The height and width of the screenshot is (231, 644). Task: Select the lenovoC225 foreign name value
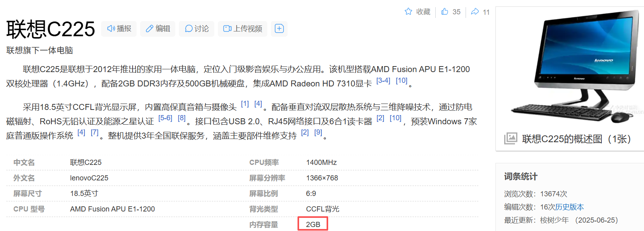89,178
